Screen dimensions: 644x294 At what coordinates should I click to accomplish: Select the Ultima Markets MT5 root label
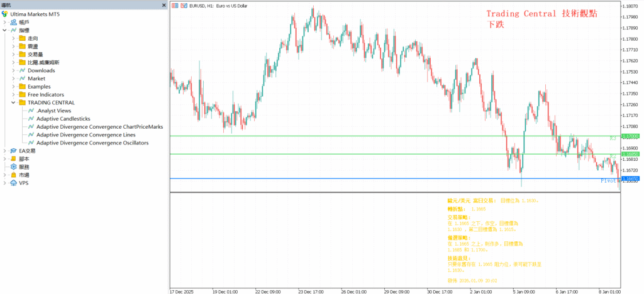(35, 14)
